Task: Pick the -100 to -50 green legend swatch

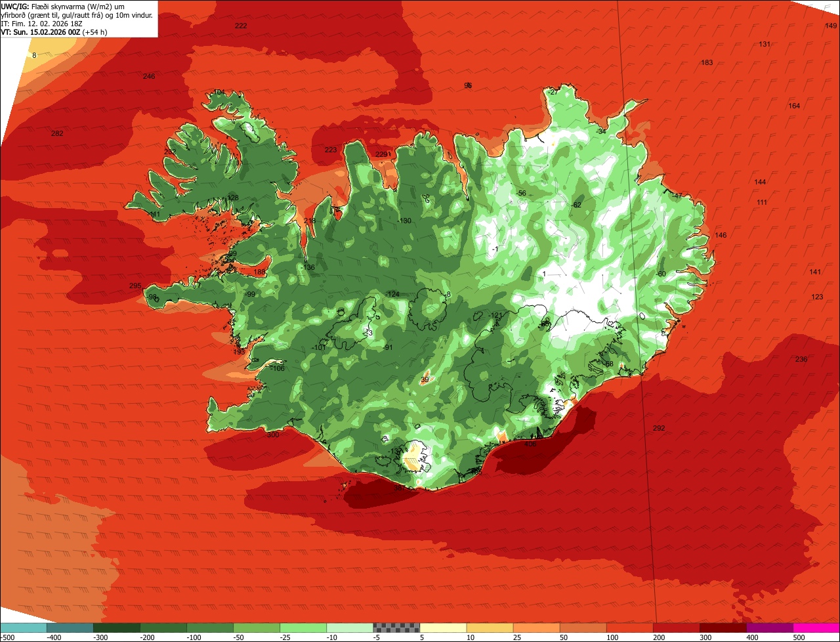Action: click(210, 628)
